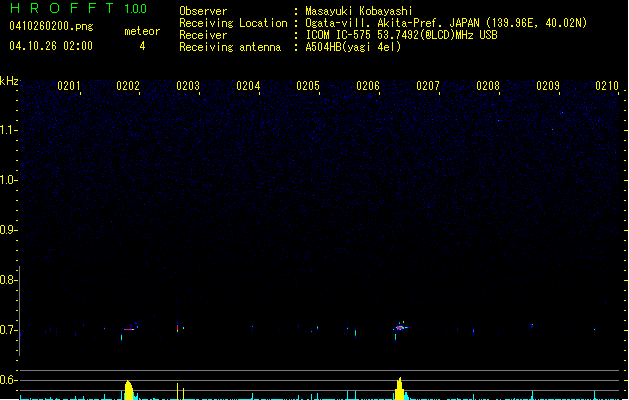Click the 0.9 kHz axis label
The height and width of the screenshot is (400, 629).
coord(8,230)
